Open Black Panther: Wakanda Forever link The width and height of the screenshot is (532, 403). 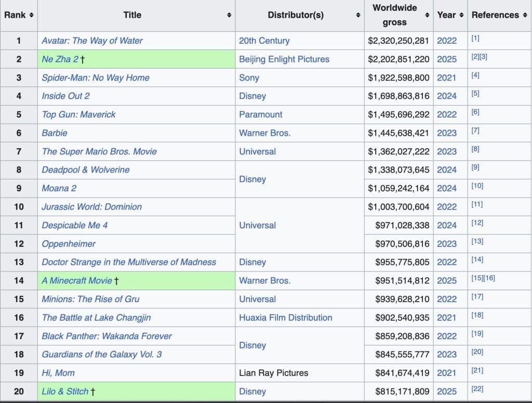tap(107, 336)
